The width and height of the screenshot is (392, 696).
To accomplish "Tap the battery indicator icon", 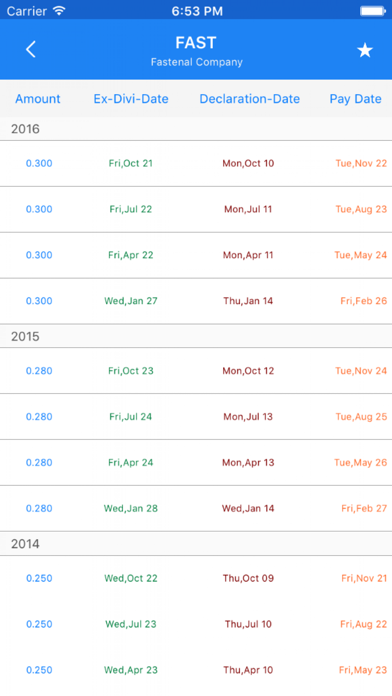I will (373, 11).
